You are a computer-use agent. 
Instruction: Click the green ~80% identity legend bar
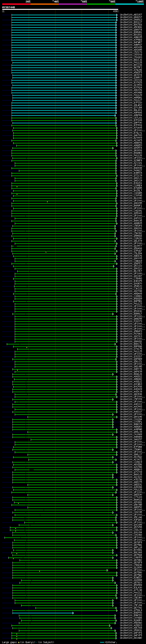pos(101,4)
